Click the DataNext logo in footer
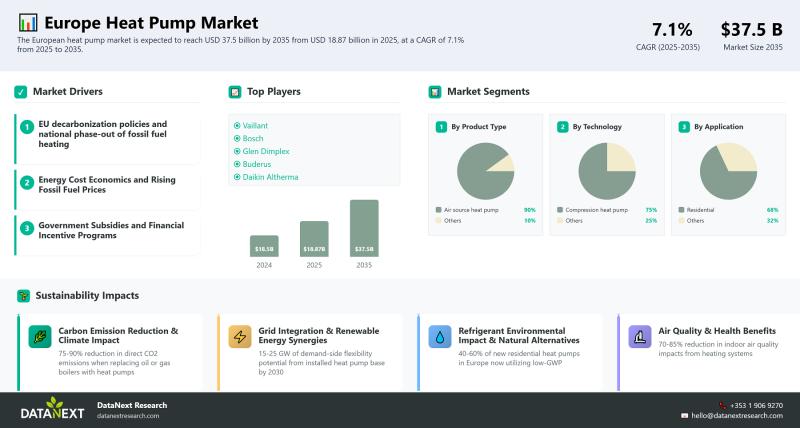Viewport: 800px width, 428px height. pos(52,409)
